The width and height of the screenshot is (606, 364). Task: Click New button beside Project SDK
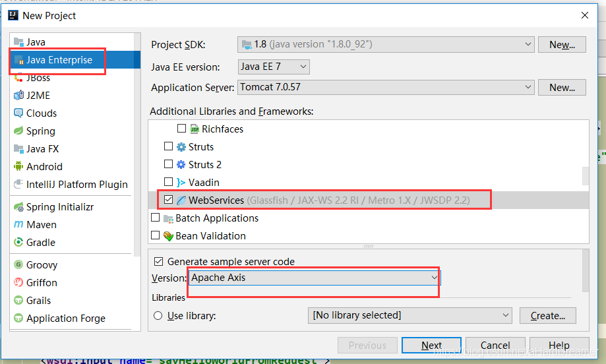click(x=562, y=44)
